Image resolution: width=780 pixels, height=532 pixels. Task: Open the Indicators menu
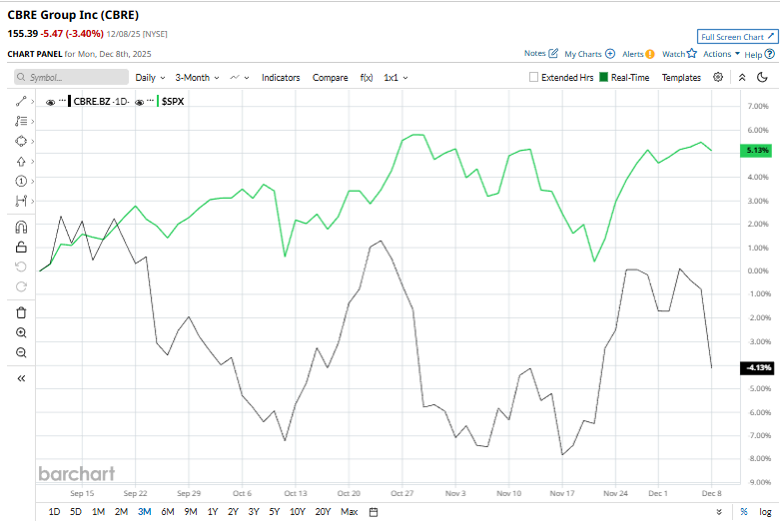281,78
